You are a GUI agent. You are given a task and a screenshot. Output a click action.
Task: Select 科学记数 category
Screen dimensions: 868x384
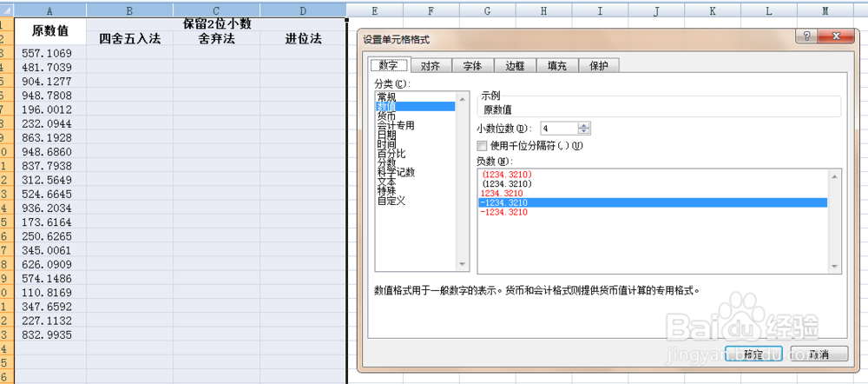click(415, 172)
